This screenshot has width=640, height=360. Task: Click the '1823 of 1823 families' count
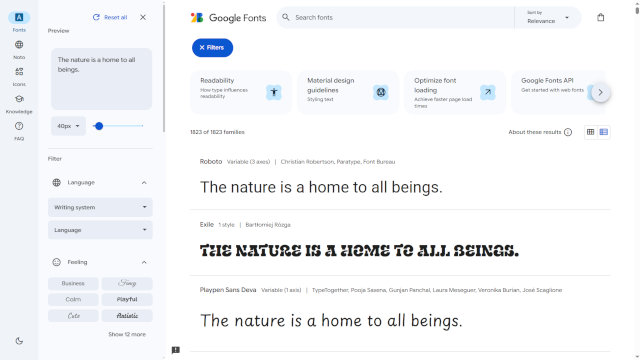tap(217, 132)
